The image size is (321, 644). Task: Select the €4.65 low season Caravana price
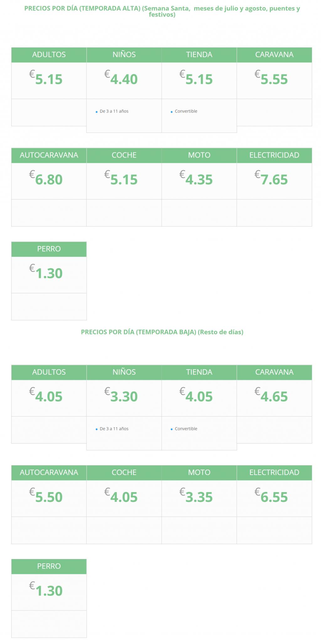274,397
